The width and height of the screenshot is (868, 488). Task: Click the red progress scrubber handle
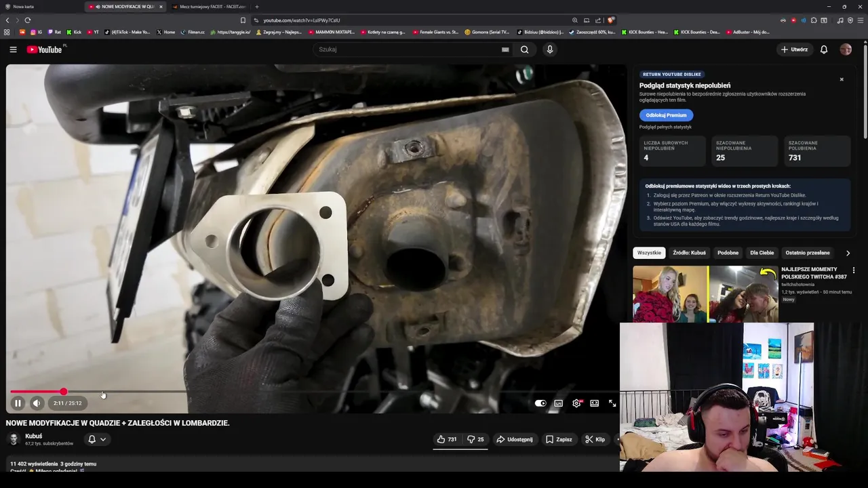coord(64,392)
